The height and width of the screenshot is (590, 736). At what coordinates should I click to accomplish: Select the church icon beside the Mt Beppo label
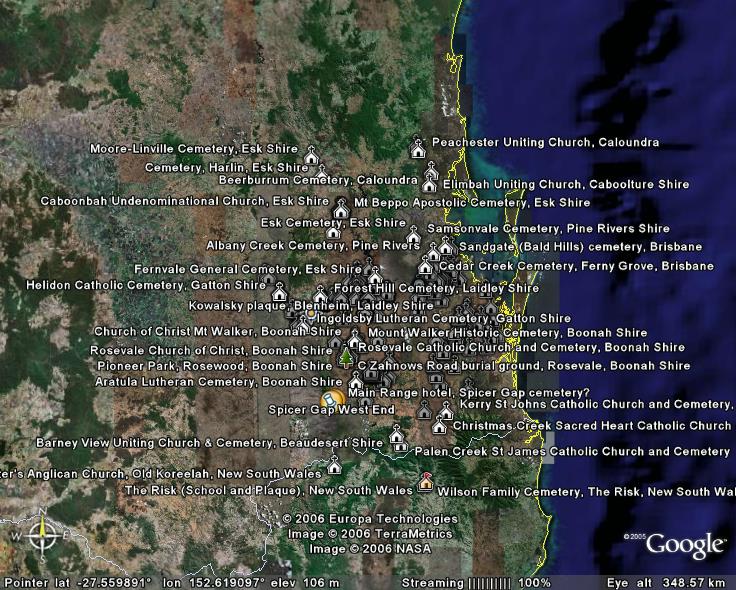tap(342, 208)
